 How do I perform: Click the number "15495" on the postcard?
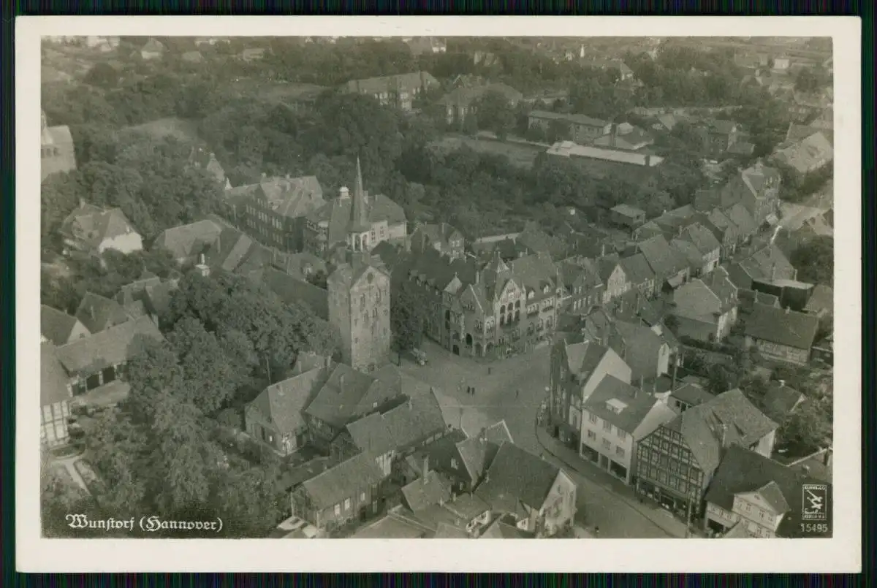pos(814,528)
